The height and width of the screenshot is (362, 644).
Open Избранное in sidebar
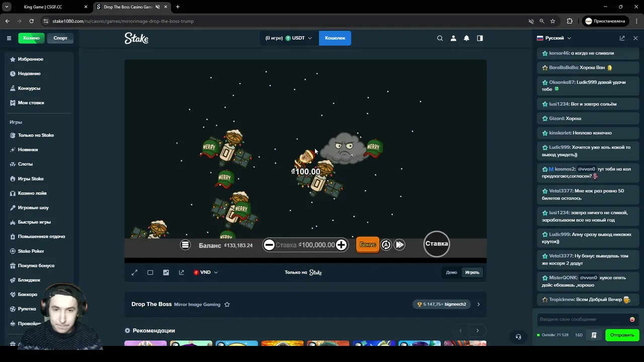39,59
